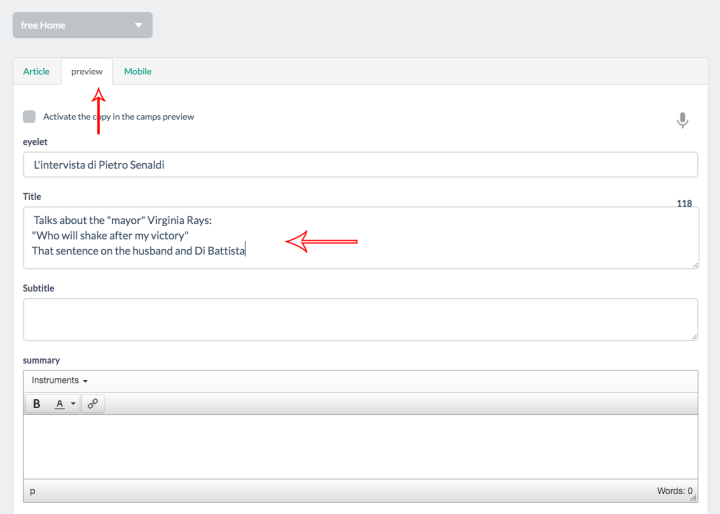Click into the eyelet input field
This screenshot has width=720, height=514.
pyautogui.click(x=360, y=164)
